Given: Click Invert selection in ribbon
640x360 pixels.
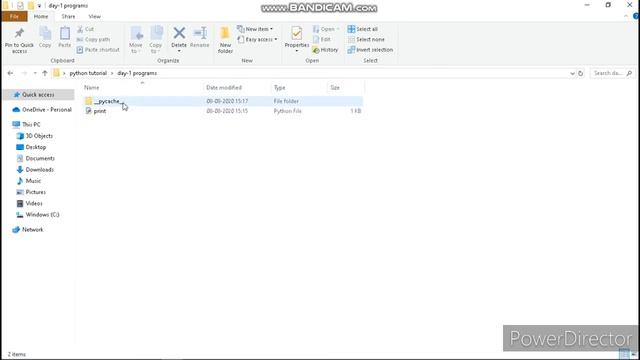Looking at the screenshot, I should point(370,50).
